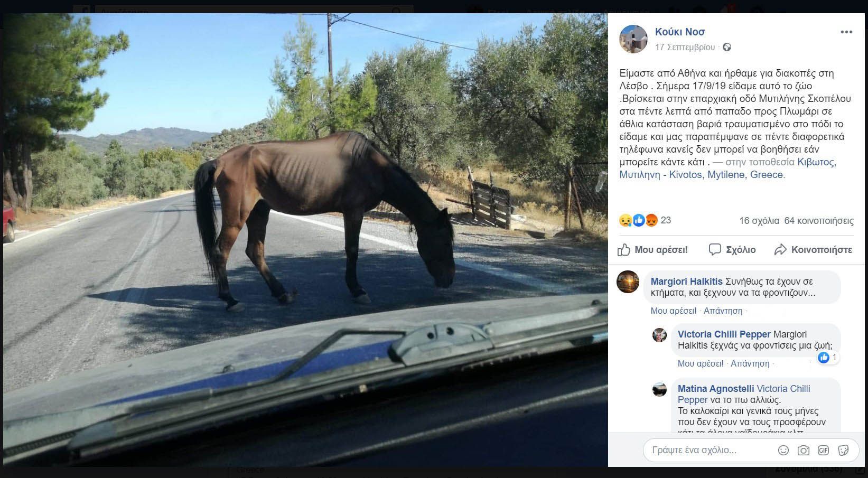Open the 17 Σεπτεμβρίου timestamp link
The width and height of the screenshot is (868, 478).
[685, 47]
